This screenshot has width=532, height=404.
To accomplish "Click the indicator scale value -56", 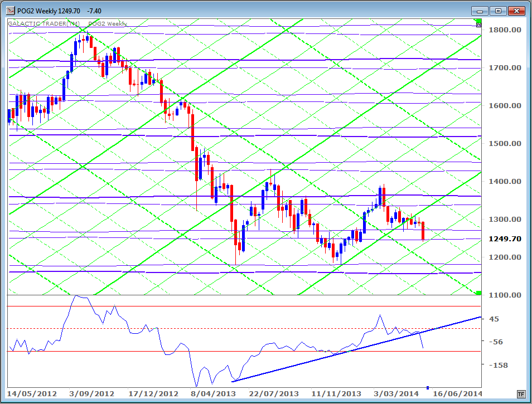I will (x=496, y=342).
